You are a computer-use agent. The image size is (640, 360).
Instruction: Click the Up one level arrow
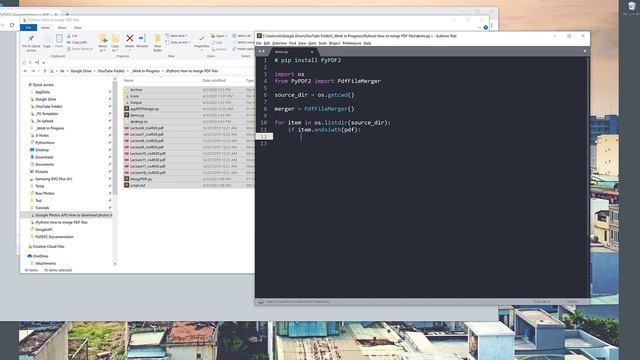pos(45,71)
